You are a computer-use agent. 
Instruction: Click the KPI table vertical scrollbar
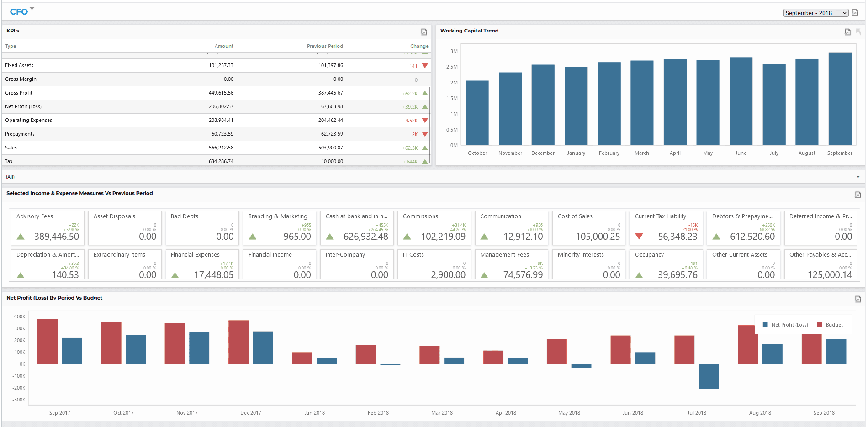tap(430, 125)
